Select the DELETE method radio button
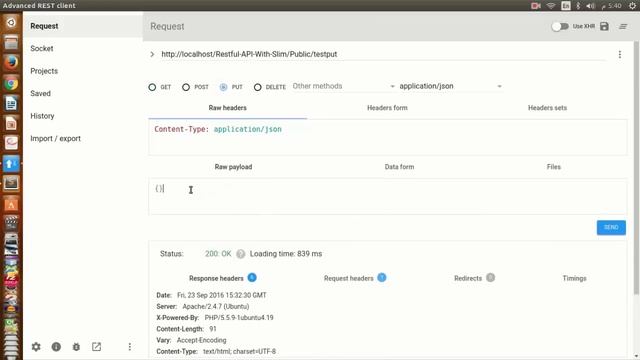Image resolution: width=640 pixels, height=360 pixels. pos(258,87)
